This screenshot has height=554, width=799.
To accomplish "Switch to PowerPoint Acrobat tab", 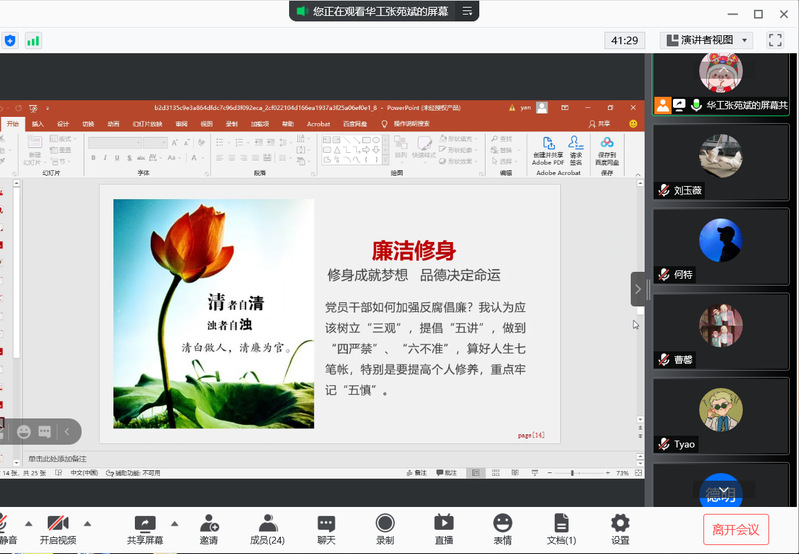I will pyautogui.click(x=318, y=124).
